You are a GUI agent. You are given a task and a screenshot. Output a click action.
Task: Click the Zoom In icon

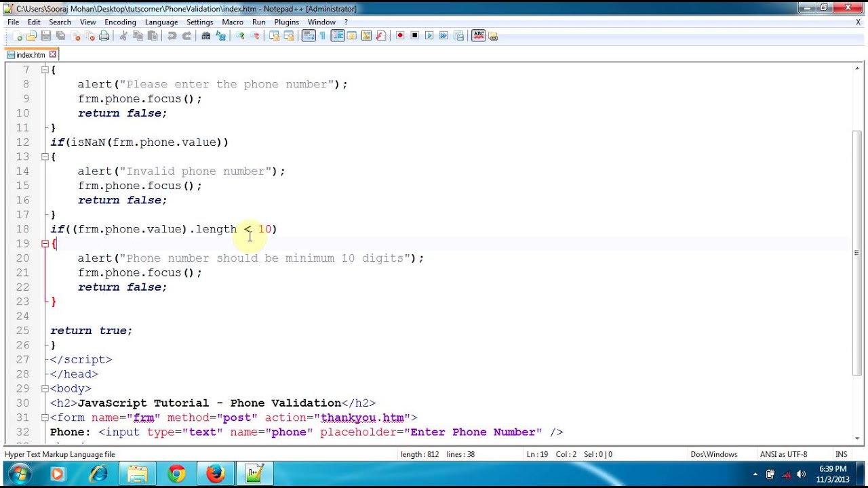pos(240,35)
